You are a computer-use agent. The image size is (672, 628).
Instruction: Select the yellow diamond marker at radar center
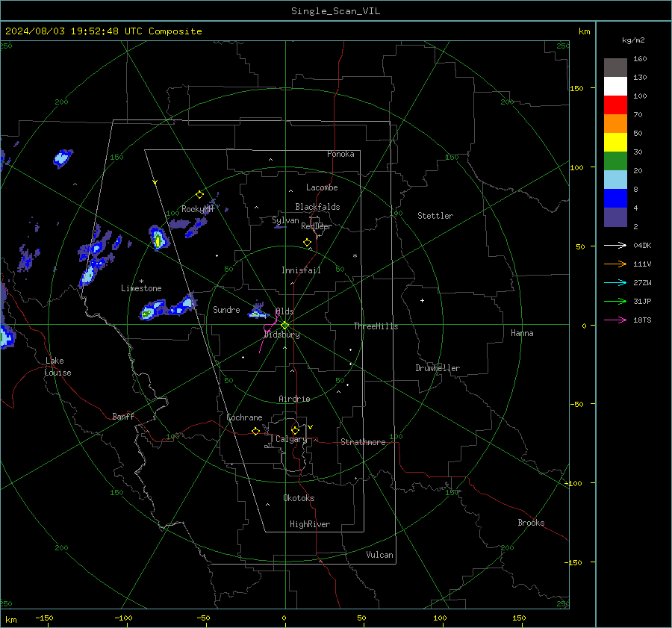coord(285,325)
